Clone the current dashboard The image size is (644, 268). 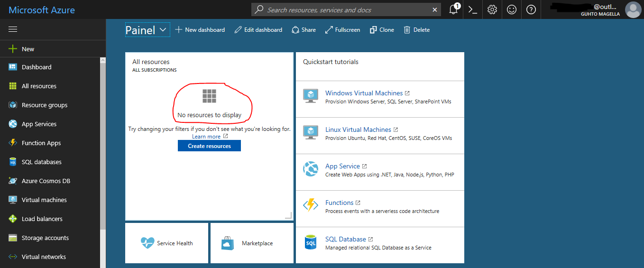click(x=382, y=29)
